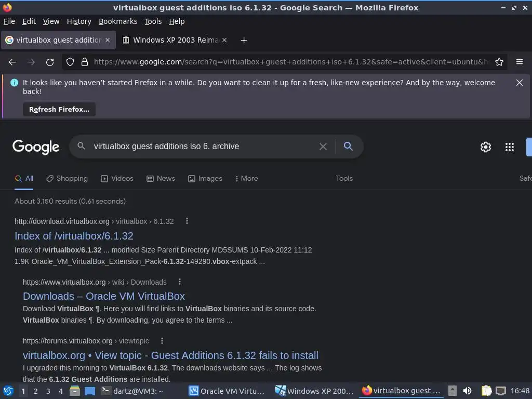View site security padlock info

click(x=85, y=62)
